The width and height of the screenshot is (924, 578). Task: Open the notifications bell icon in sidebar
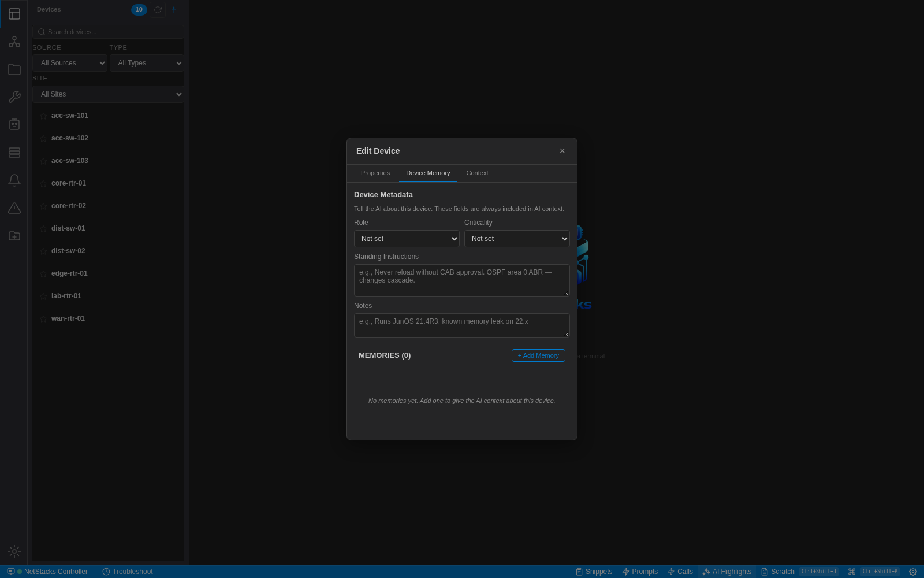(x=14, y=180)
